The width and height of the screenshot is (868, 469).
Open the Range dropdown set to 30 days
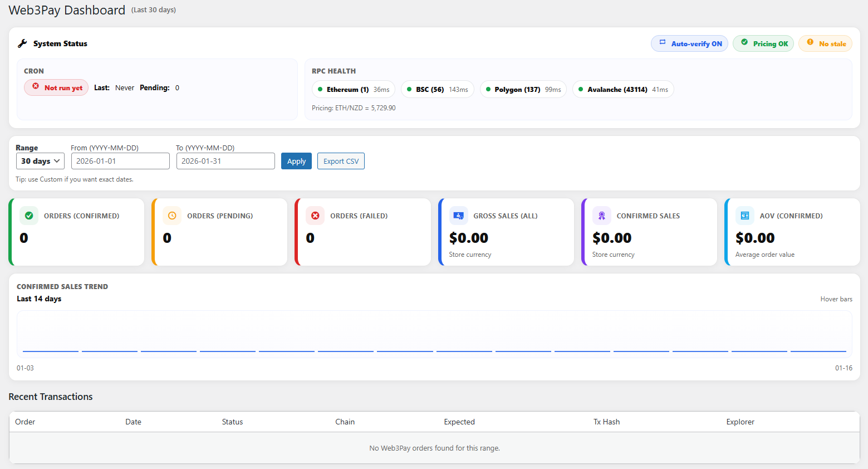click(x=40, y=161)
